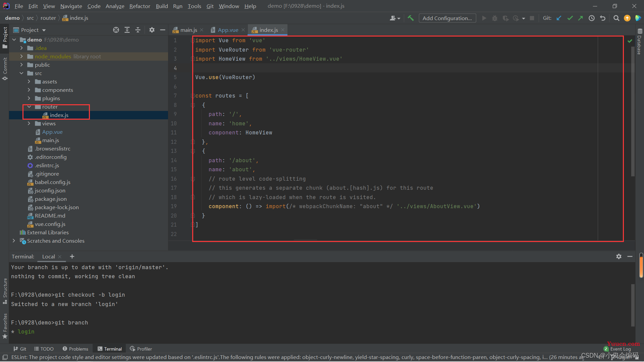Expand the public folder
Viewport: 644px width, 362px height.
[x=21, y=65]
